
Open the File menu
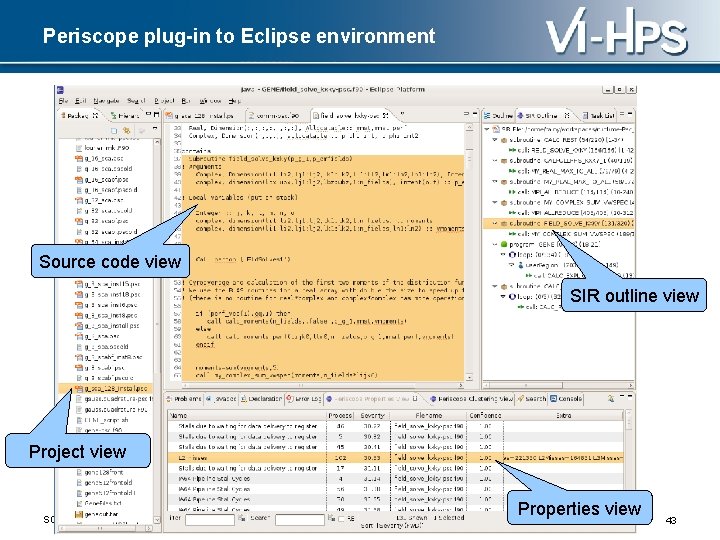pyautogui.click(x=63, y=101)
